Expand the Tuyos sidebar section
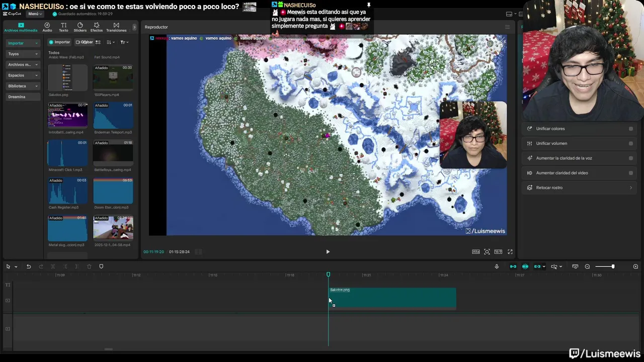The width and height of the screenshot is (644, 362). [x=23, y=54]
